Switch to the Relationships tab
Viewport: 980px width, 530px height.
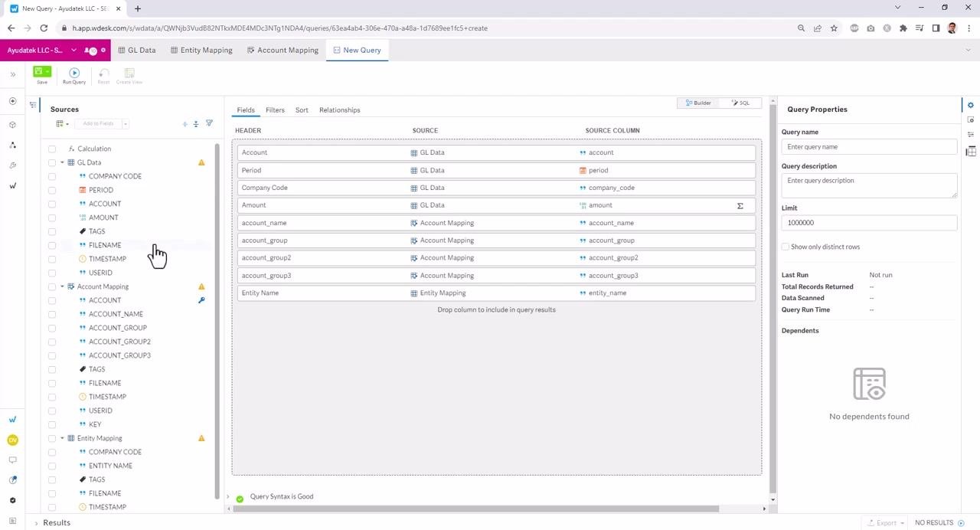coord(339,110)
